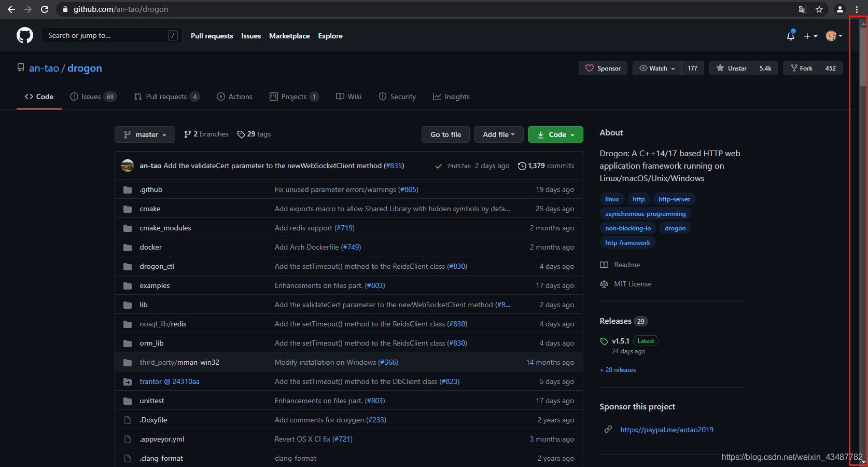Click the Sponsor heart button
The image size is (868, 467).
(x=603, y=68)
